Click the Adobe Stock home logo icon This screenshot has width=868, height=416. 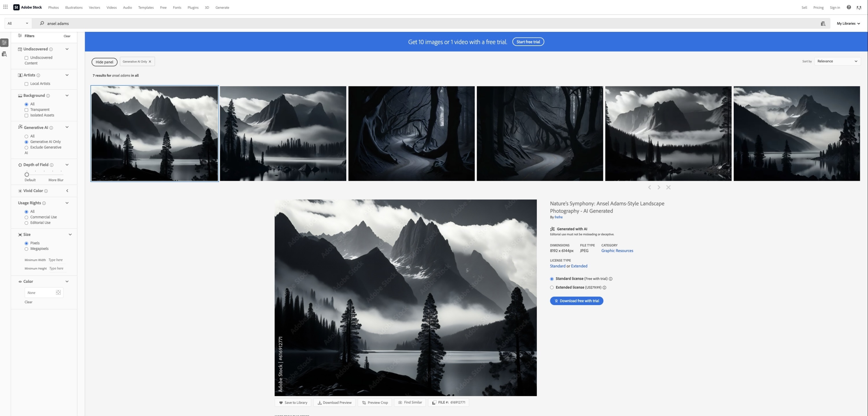point(16,7)
